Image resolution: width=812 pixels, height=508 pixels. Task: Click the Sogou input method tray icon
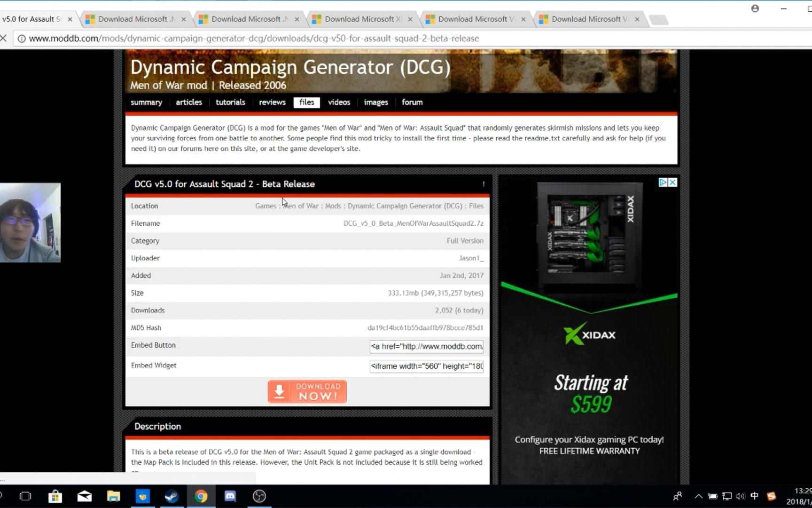pyautogui.click(x=771, y=496)
